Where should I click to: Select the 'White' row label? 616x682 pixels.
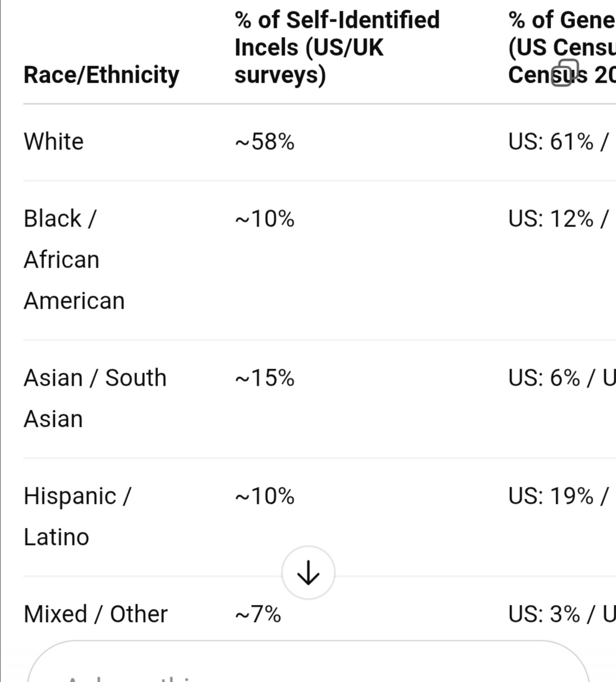54,142
